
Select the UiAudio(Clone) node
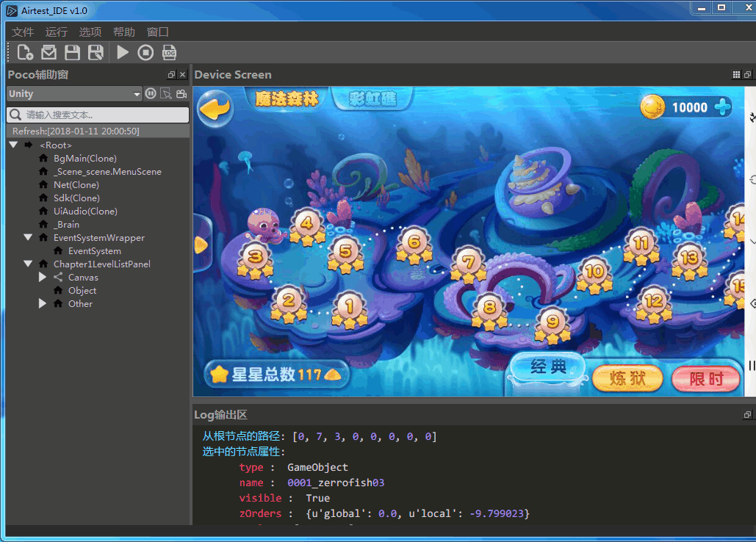point(85,211)
